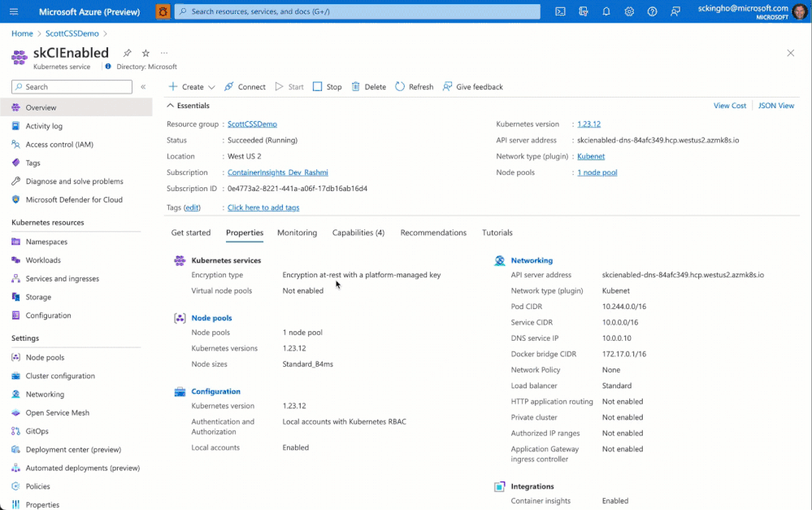The height and width of the screenshot is (510, 812).
Task: Open the notifications bell
Action: pos(606,11)
